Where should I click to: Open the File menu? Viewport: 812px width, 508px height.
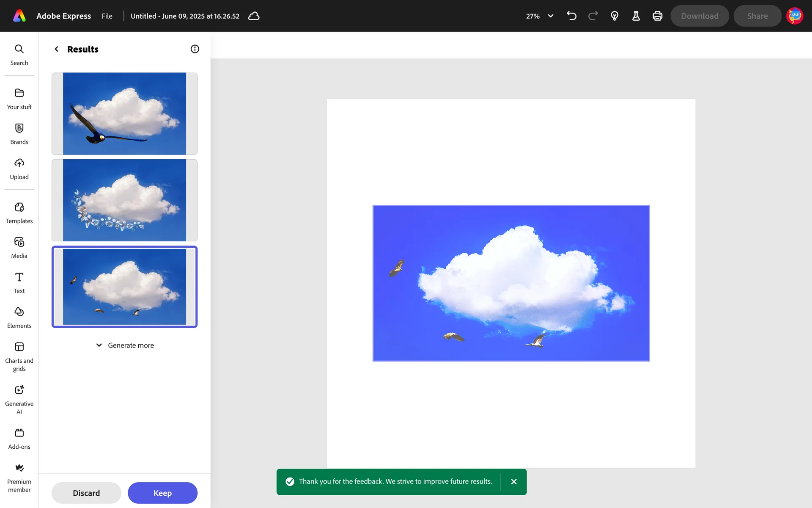pyautogui.click(x=107, y=16)
